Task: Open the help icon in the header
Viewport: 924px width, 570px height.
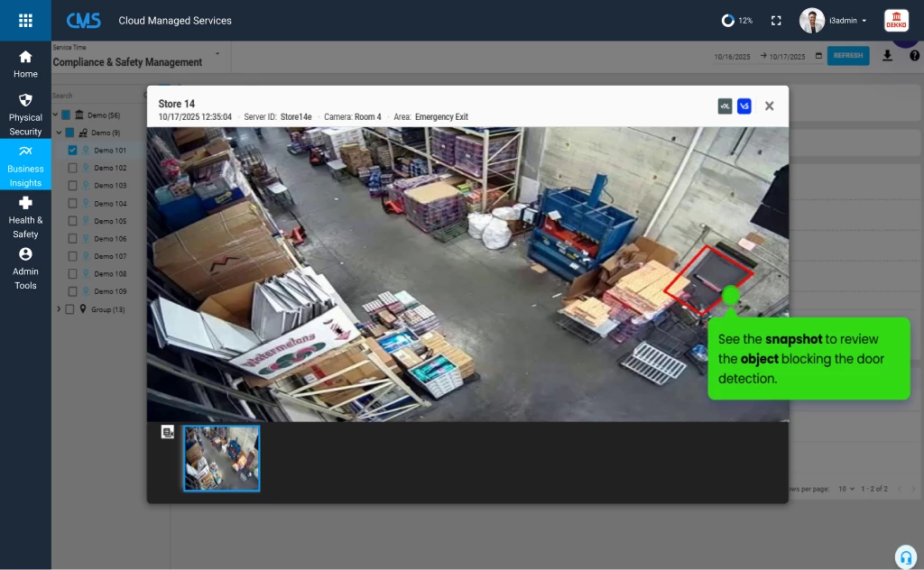Action: pos(914,55)
